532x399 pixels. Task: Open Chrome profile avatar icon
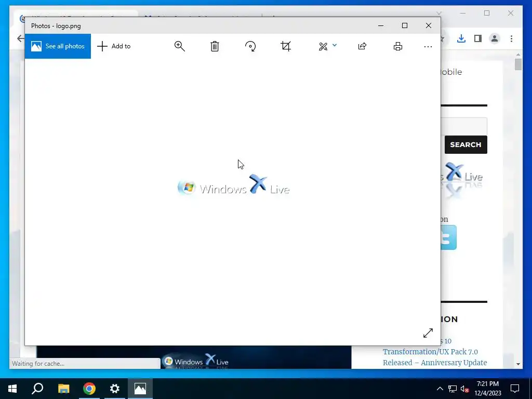pyautogui.click(x=495, y=38)
